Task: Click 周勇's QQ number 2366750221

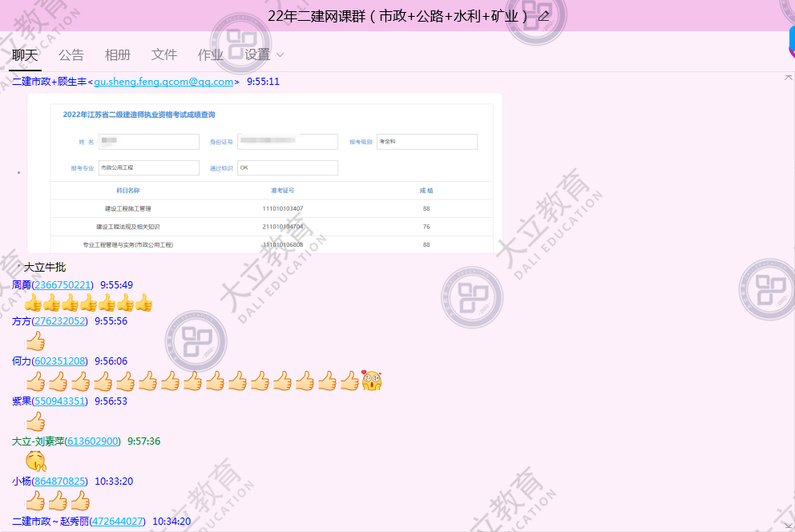Action: click(63, 284)
